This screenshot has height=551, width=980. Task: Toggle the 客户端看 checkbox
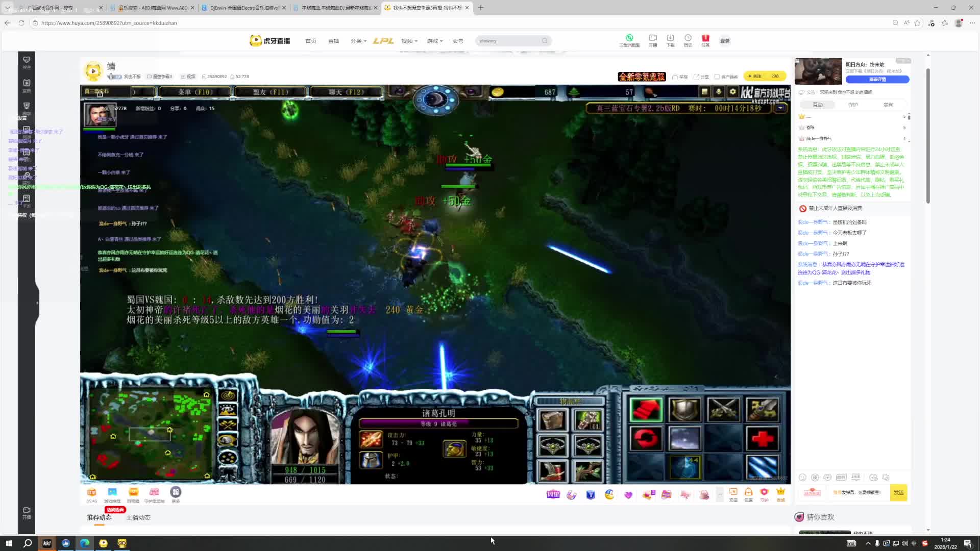coord(717,77)
